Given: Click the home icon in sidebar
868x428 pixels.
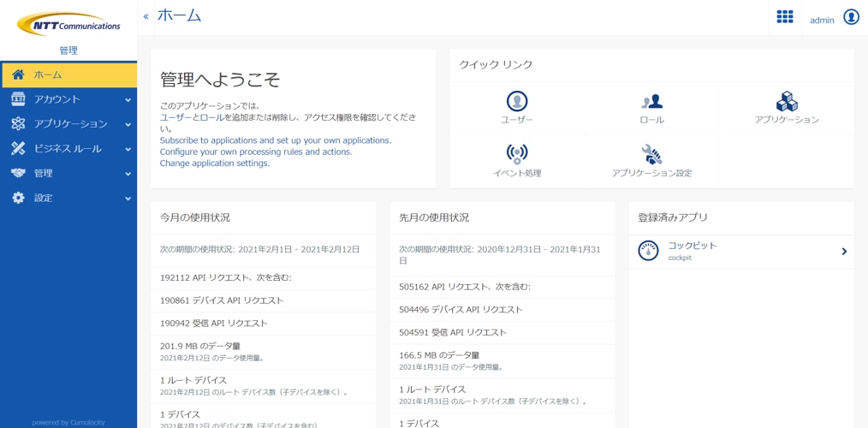Looking at the screenshot, I should pyautogui.click(x=18, y=74).
